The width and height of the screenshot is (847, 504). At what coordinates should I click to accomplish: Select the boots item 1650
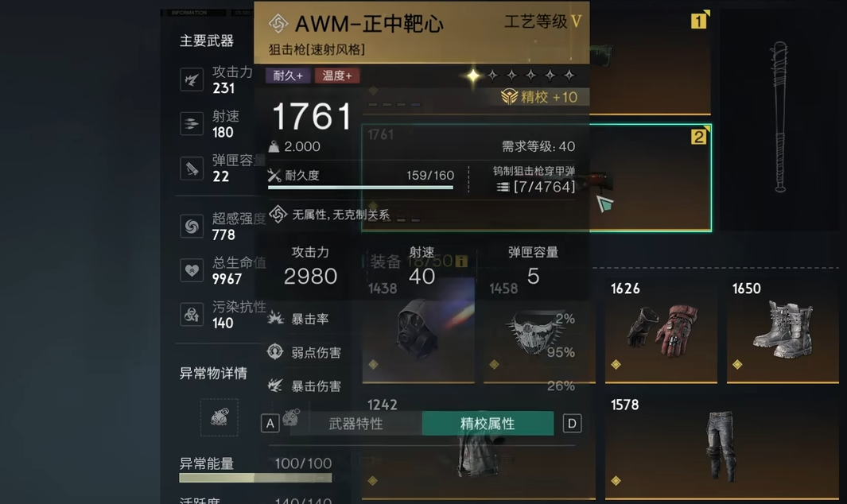(783, 331)
